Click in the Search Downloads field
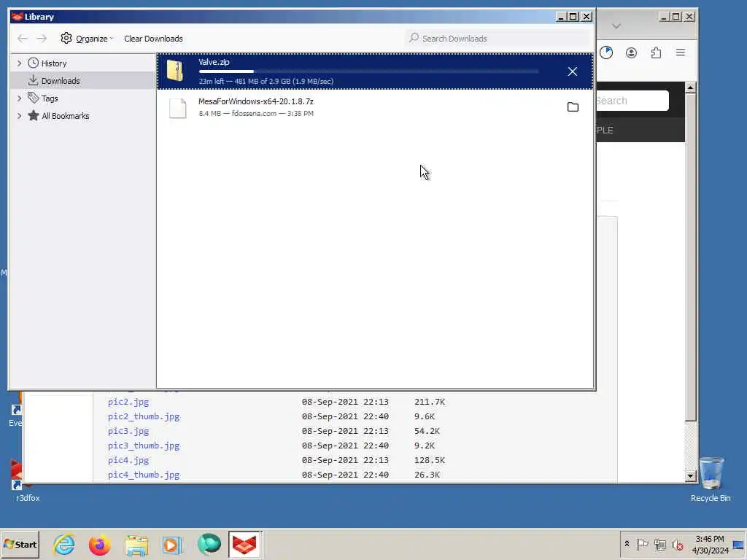The height and width of the screenshot is (560, 747). coord(498,38)
